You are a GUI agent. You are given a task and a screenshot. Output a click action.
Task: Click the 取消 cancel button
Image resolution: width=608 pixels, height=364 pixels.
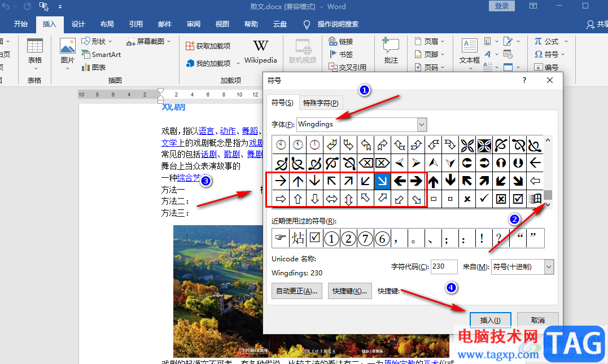coord(538,320)
